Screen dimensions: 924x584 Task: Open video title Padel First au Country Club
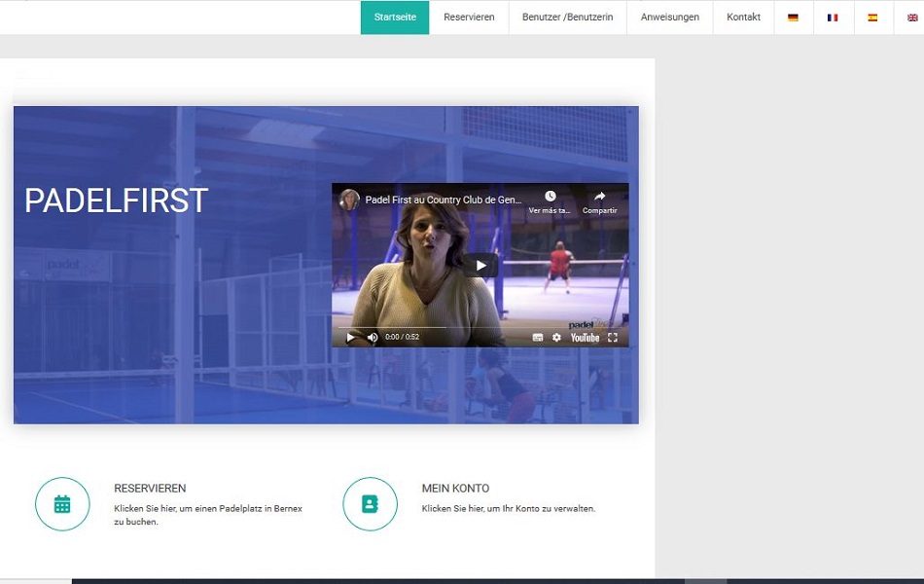tap(444, 200)
